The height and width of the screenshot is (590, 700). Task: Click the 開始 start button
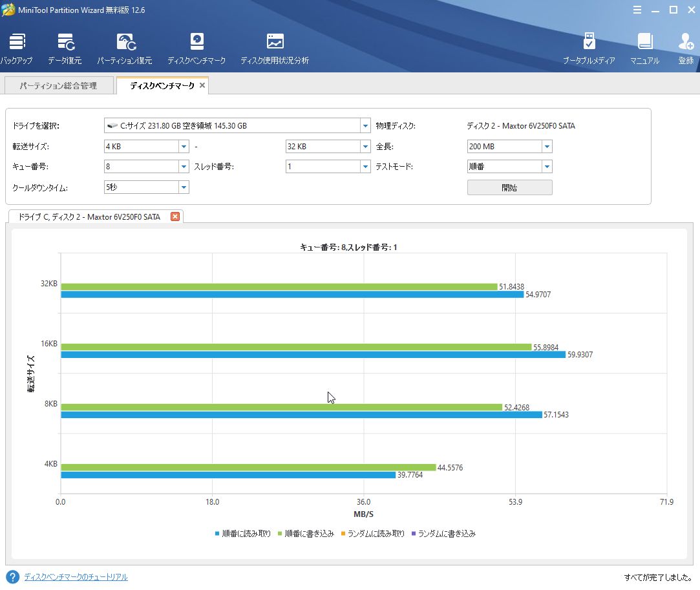(510, 187)
